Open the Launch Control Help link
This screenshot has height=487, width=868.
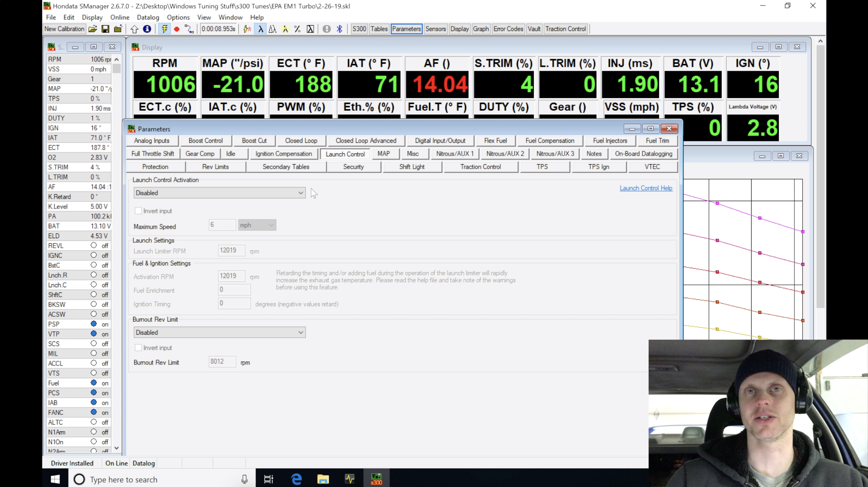[646, 188]
